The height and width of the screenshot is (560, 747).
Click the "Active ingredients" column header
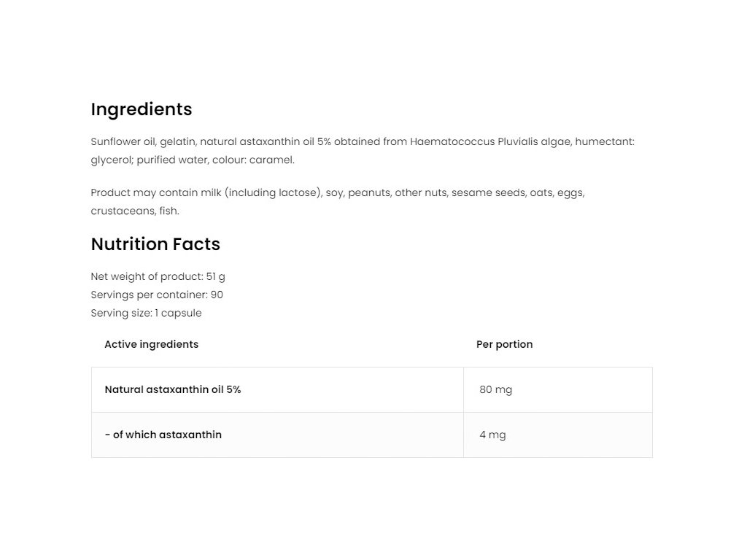coord(151,344)
